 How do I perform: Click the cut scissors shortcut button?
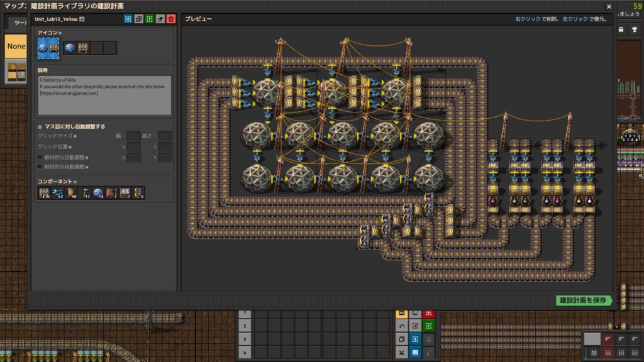pos(402,353)
